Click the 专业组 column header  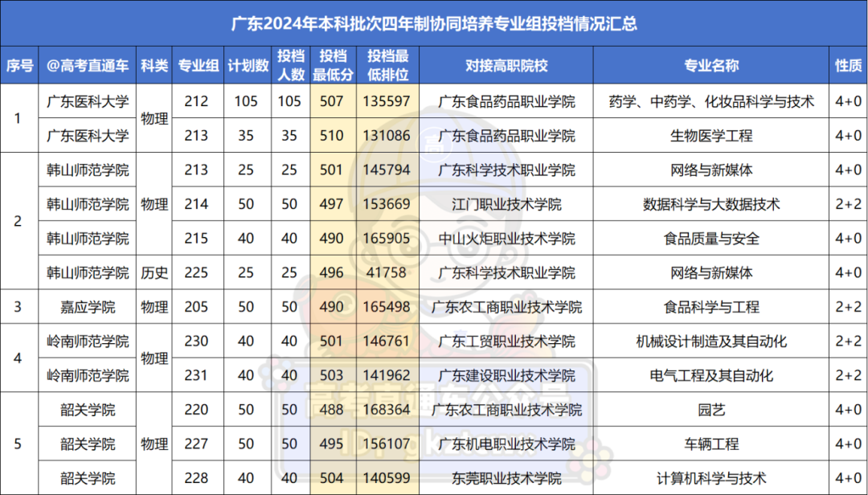198,65
